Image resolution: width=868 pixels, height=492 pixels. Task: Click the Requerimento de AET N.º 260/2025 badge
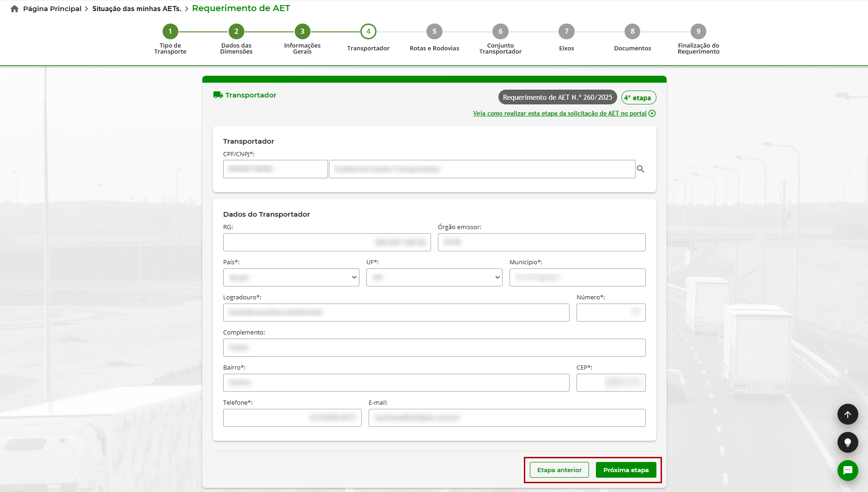point(558,97)
